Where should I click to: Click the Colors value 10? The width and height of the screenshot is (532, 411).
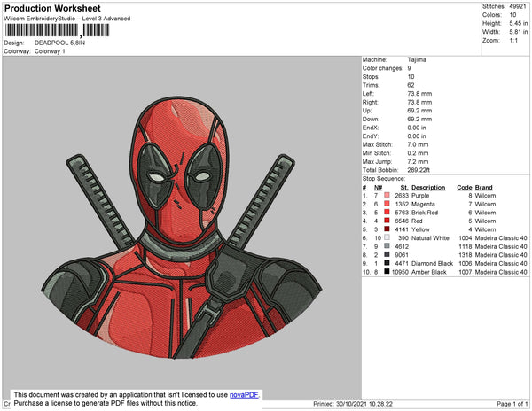pos(512,15)
